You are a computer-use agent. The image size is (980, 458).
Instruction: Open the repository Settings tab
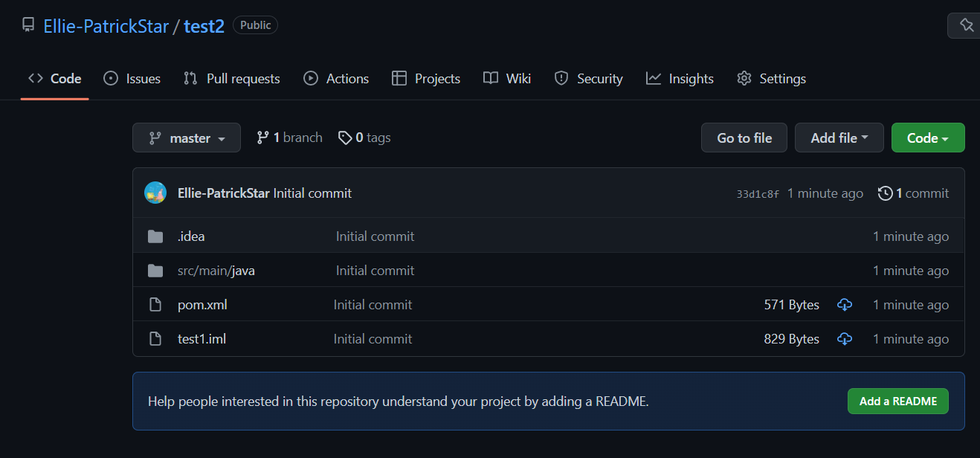tap(771, 78)
